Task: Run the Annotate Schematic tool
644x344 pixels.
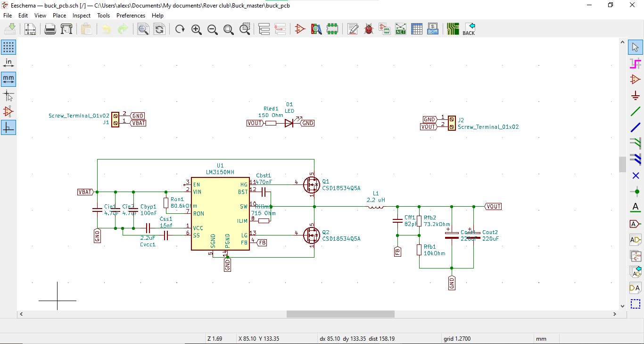Action: tap(353, 29)
